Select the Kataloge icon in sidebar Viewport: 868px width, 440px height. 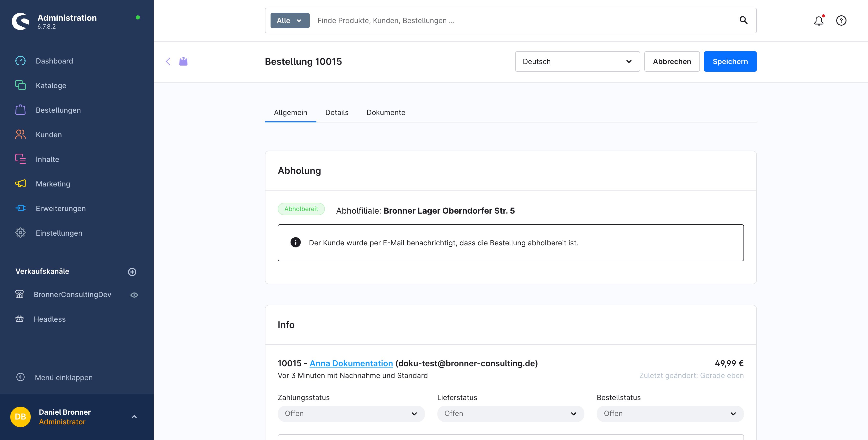[20, 85]
